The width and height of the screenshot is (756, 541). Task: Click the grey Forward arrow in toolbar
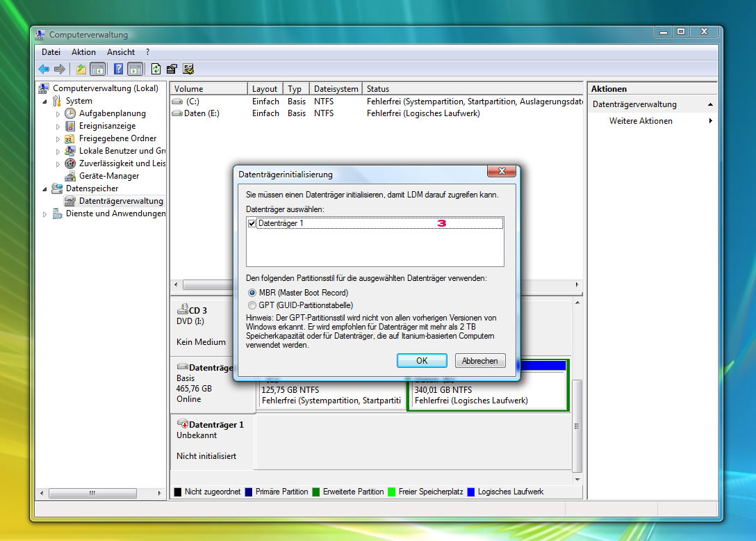pos(60,69)
